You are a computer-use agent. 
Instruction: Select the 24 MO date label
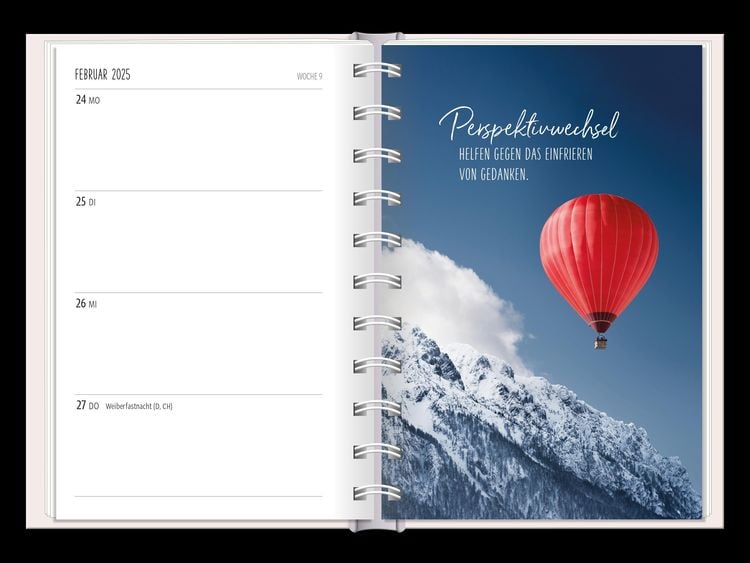(x=88, y=100)
